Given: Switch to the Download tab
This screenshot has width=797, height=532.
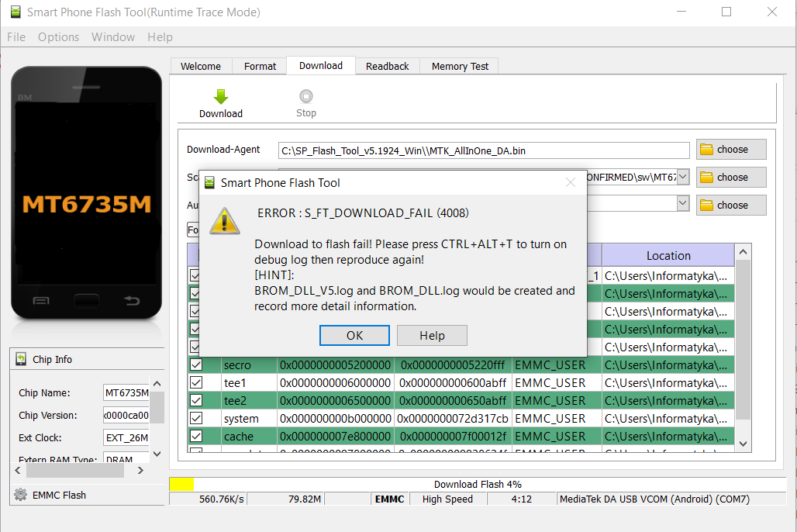Looking at the screenshot, I should (321, 66).
